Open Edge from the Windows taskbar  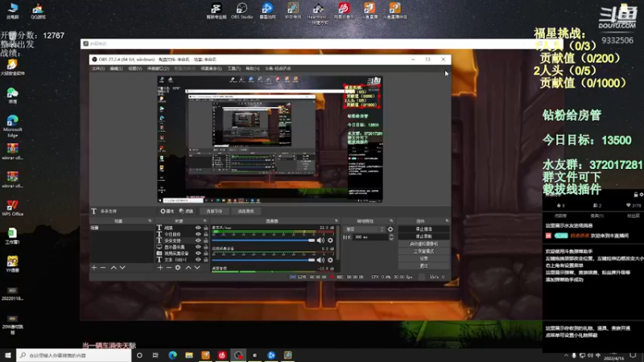tap(172, 355)
